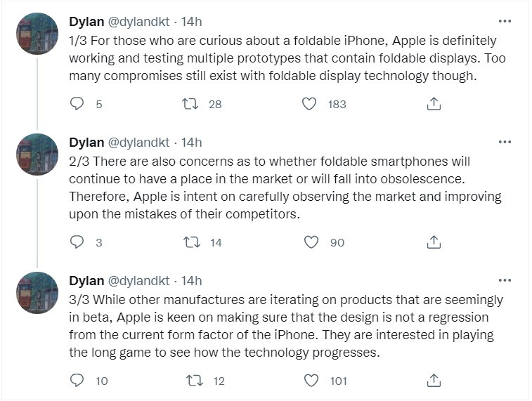The height and width of the screenshot is (401, 532).
Task: Open the 14h timestamp of the third tweet
Action: tap(191, 281)
